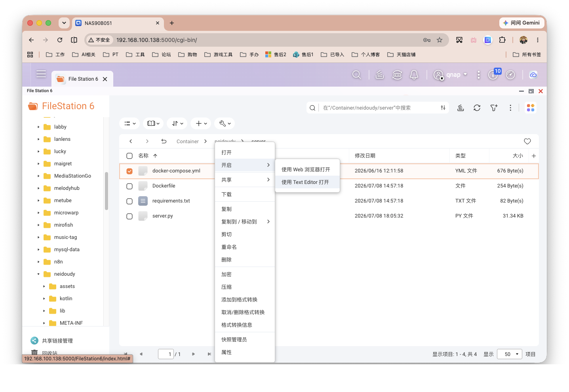Open 共享 submenu in context menu

245,180
